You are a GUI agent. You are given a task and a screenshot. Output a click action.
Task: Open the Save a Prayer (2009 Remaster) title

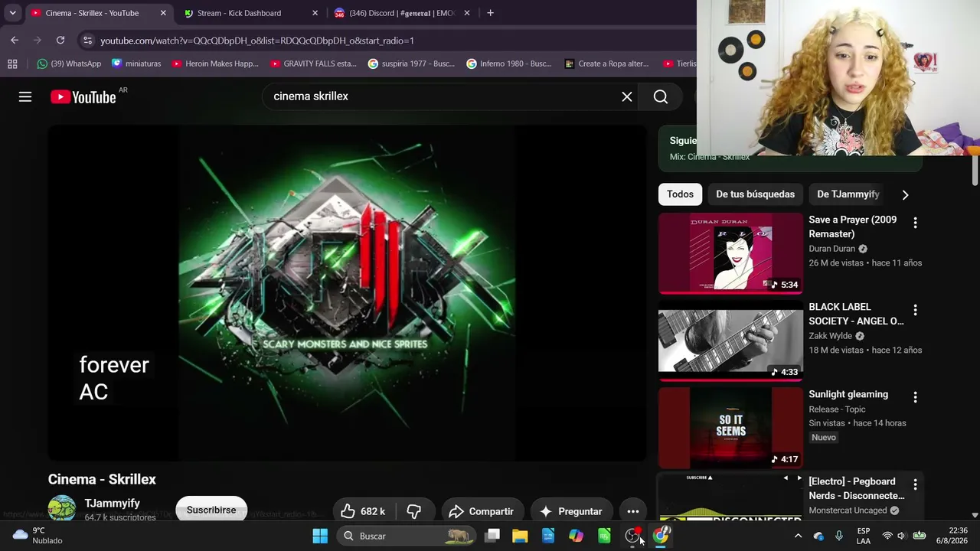(853, 227)
